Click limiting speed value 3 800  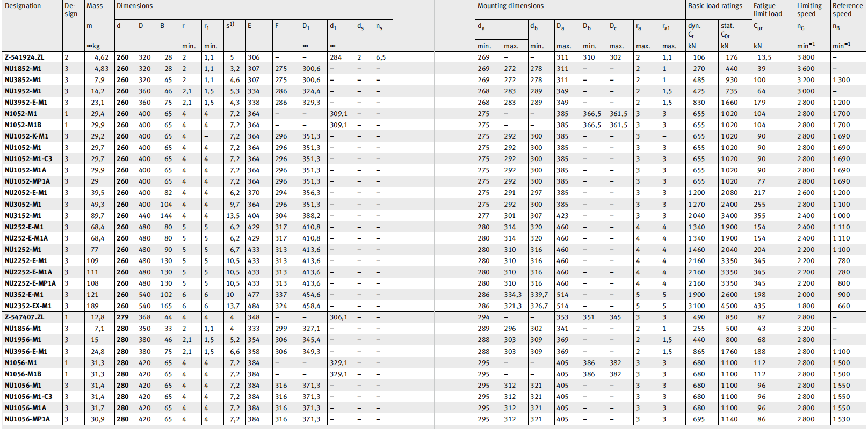[x=806, y=57]
